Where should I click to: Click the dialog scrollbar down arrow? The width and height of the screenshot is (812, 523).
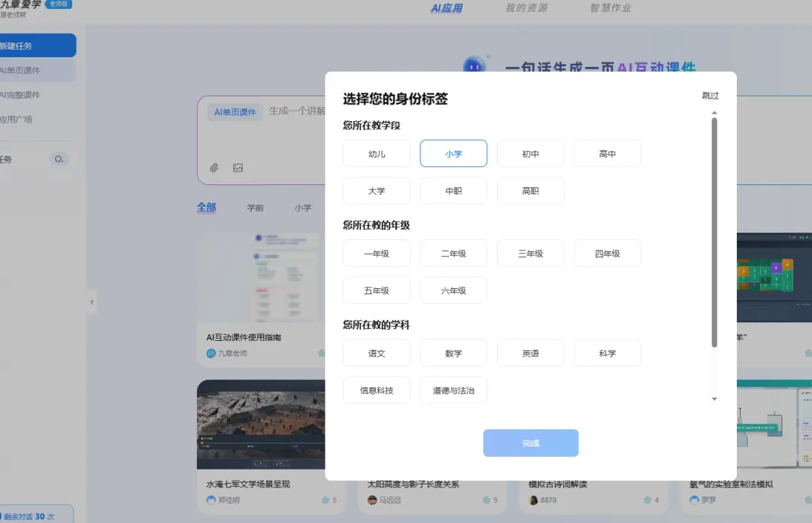coord(714,399)
